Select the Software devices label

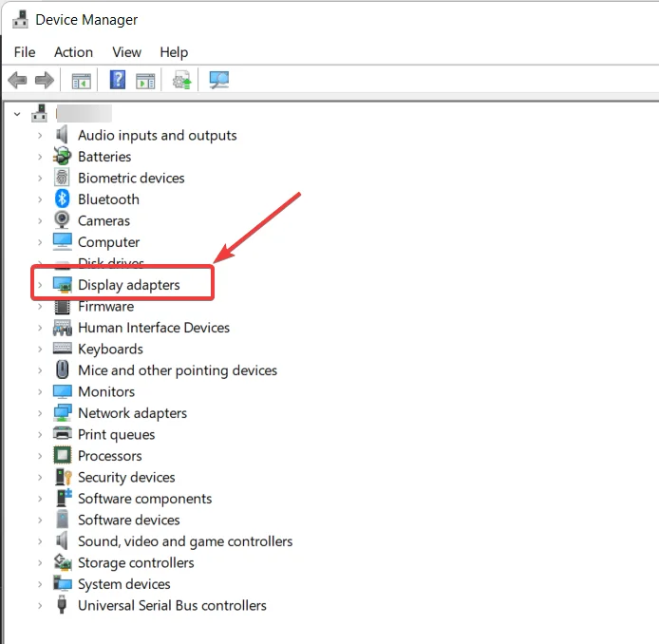(129, 520)
